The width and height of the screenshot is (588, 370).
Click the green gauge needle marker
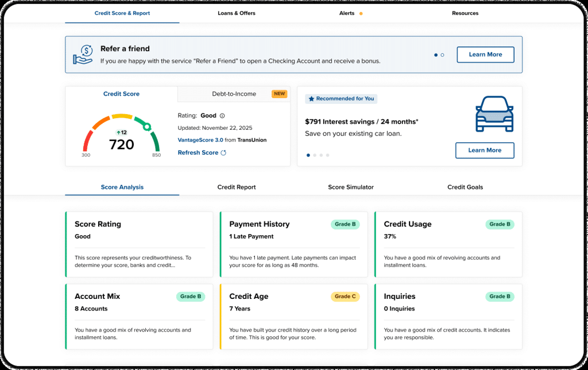click(147, 127)
